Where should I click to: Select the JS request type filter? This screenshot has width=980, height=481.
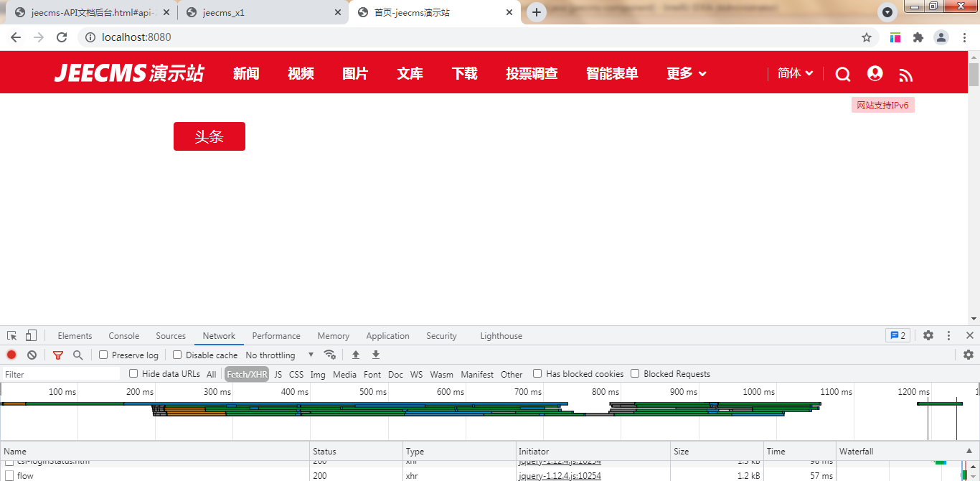pyautogui.click(x=278, y=374)
